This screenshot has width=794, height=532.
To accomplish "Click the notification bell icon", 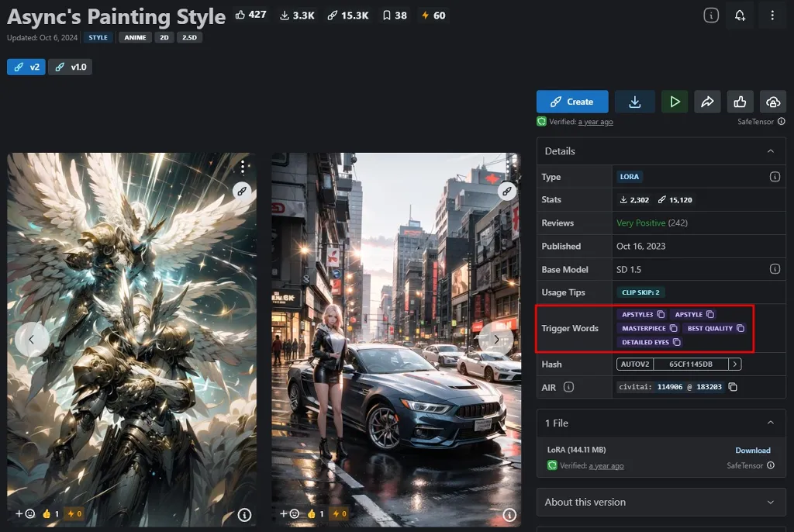I will (740, 16).
